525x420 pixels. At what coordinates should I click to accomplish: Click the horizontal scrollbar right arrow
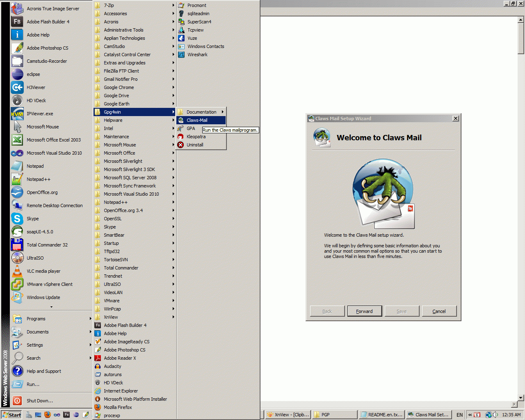click(x=514, y=404)
